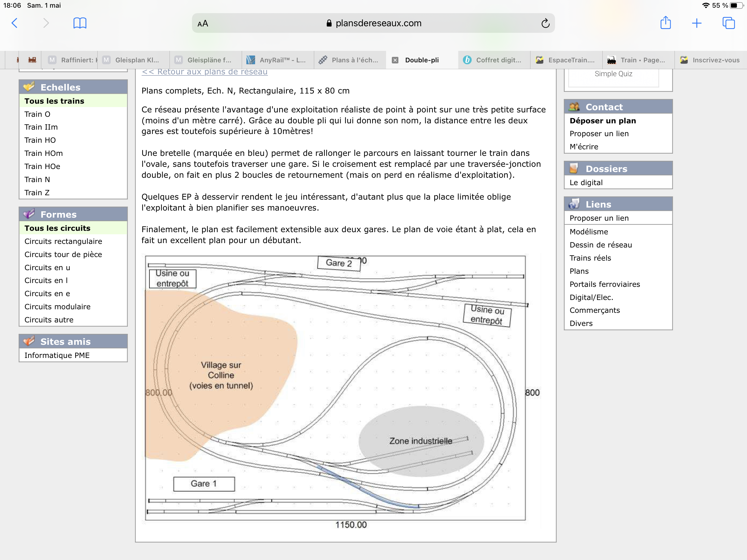Open the bookmarks book icon
Image resolution: width=747 pixels, height=560 pixels.
point(80,23)
